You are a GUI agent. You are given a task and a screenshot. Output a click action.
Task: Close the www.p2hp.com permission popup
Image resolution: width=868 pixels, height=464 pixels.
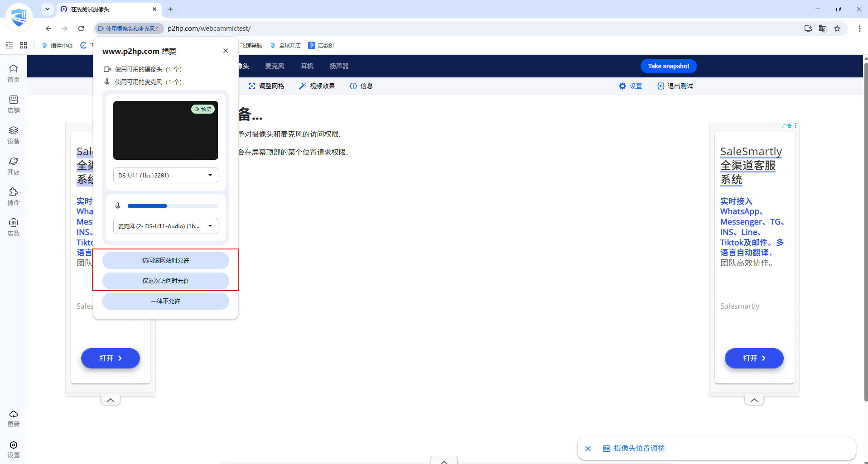pyautogui.click(x=226, y=51)
